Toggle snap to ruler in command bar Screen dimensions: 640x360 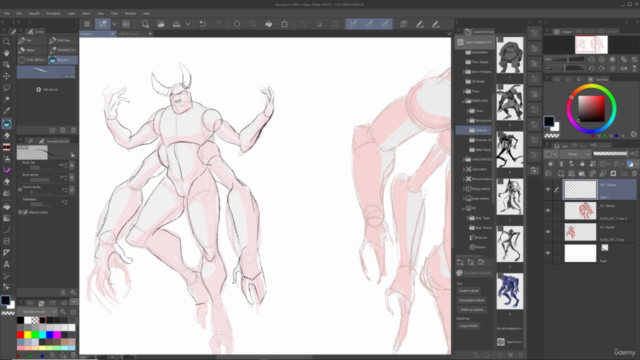pyautogui.click(x=353, y=24)
